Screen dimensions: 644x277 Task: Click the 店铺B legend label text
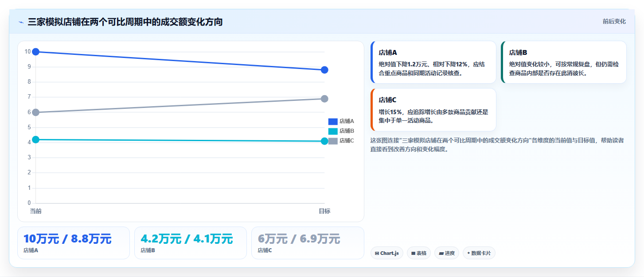[x=347, y=131]
